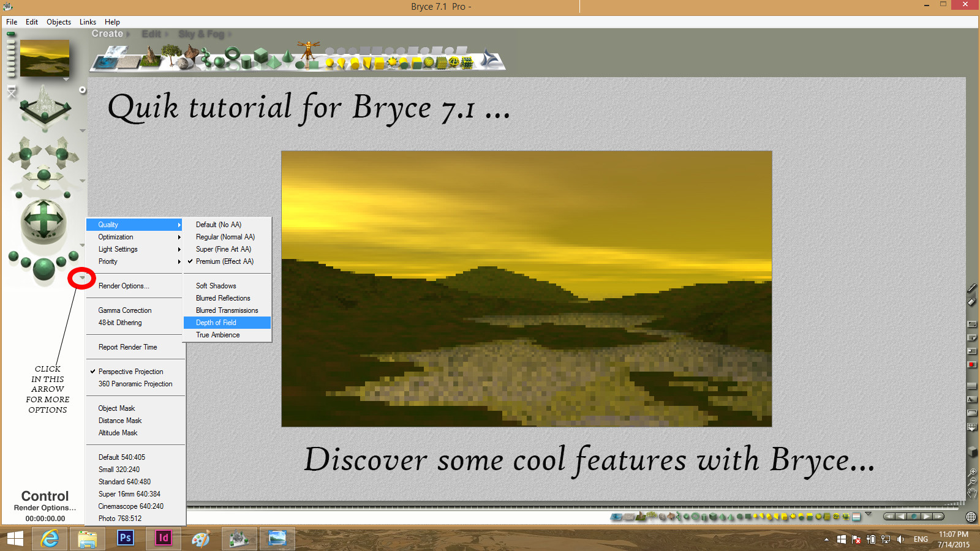Select cubes using bottom selection palette icon

tap(713, 517)
